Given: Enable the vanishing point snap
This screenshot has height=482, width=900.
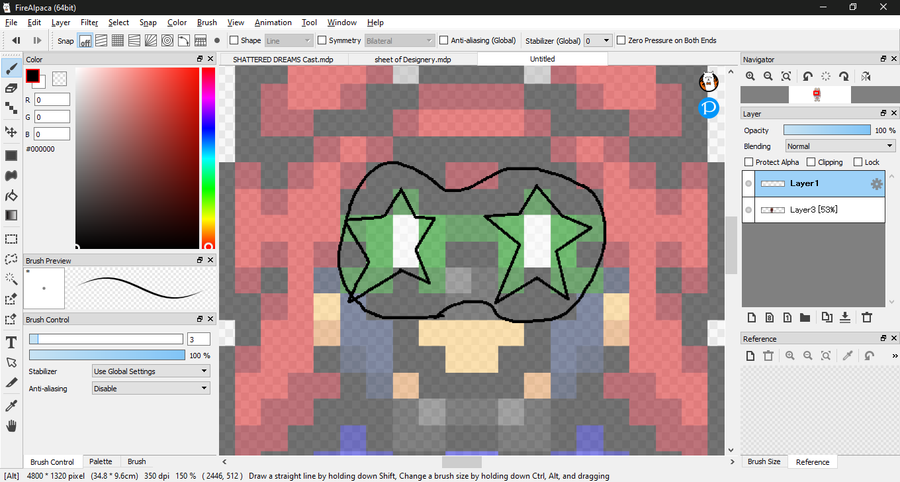Looking at the screenshot, I should [134, 41].
